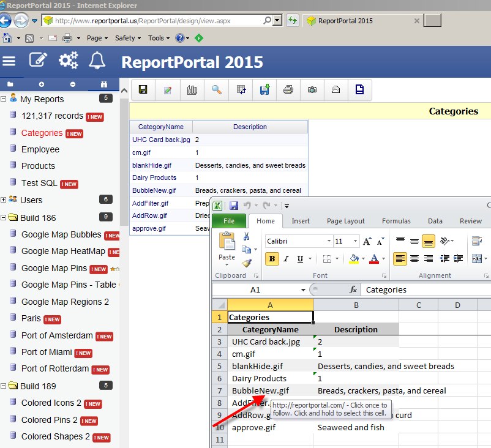
Task: Click Decrease Font Size icon in Excel
Action: coord(380,241)
